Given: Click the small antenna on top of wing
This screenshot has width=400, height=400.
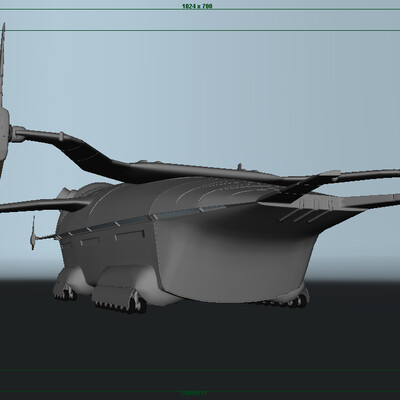Looking at the screenshot, I should tap(239, 166).
